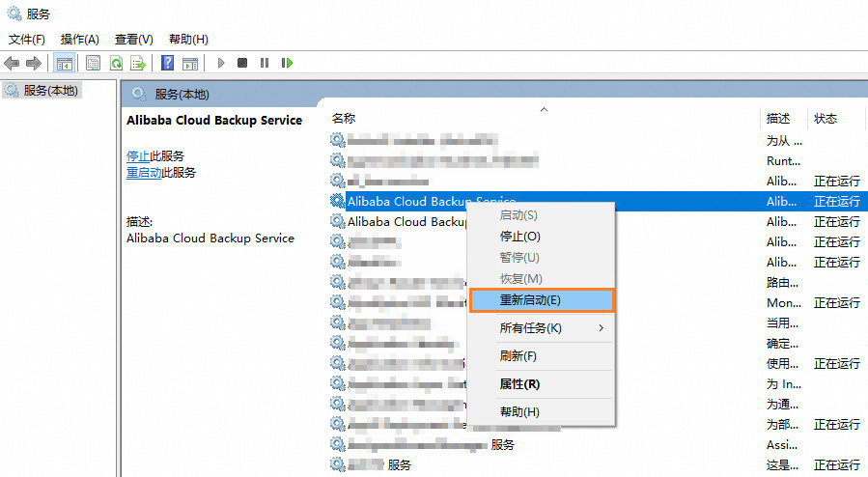
Task: Choose 停止(O) in context menu
Action: pos(542,237)
